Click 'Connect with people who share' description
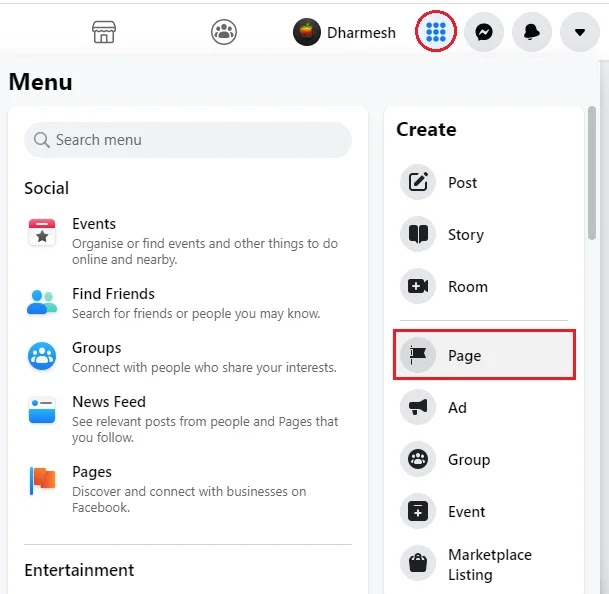This screenshot has height=594, width=609. [204, 368]
